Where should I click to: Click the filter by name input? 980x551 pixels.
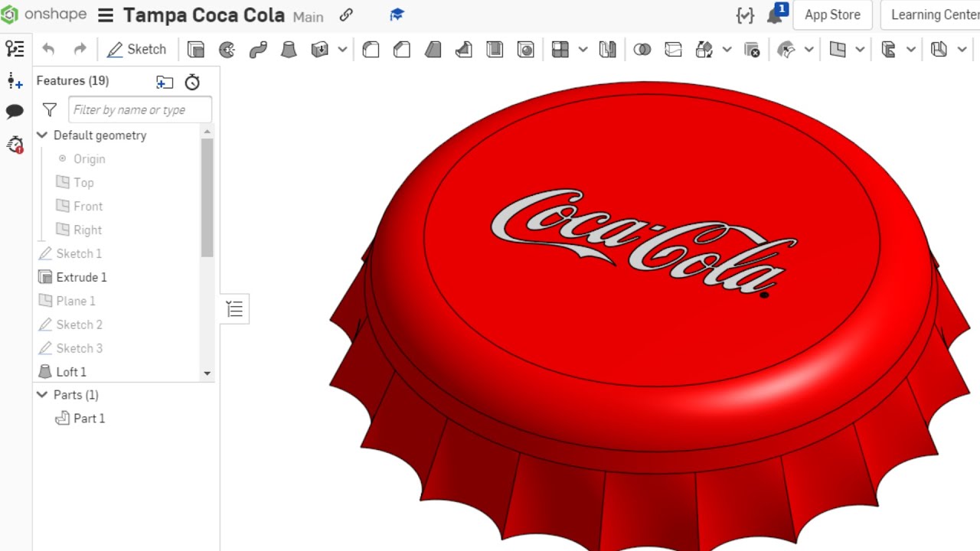click(x=140, y=110)
